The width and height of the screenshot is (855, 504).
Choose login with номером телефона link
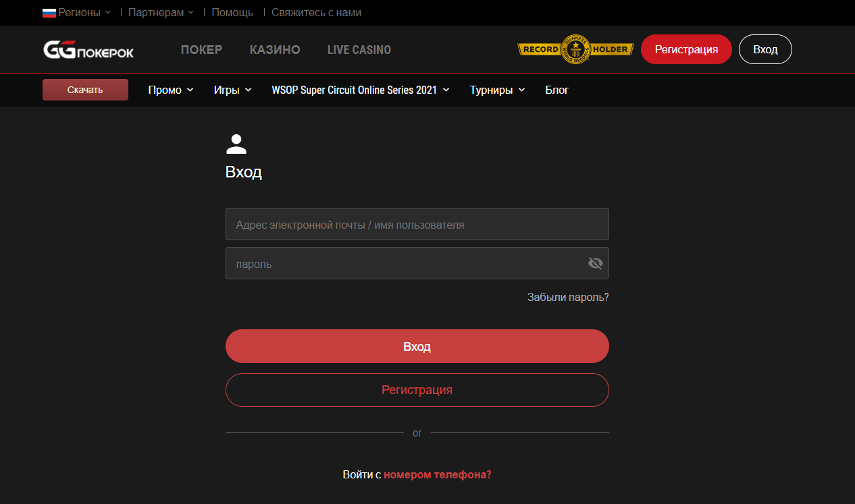[x=437, y=474]
